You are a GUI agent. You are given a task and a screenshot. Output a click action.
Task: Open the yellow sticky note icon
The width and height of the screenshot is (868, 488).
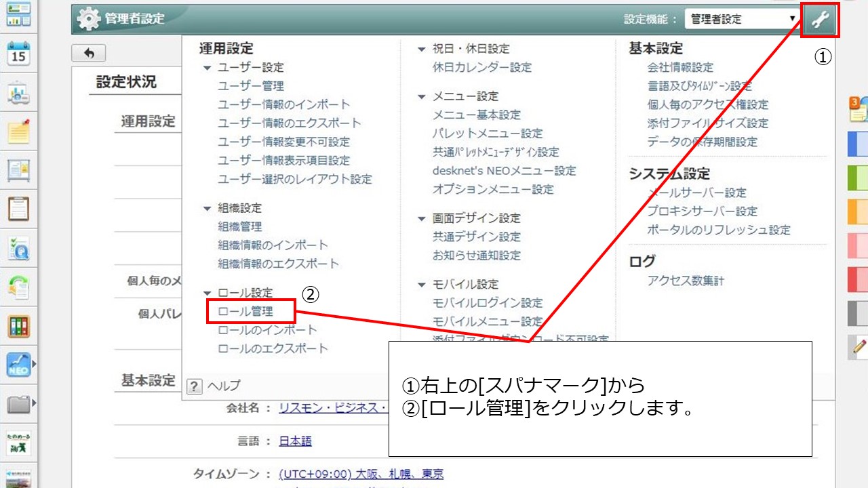coord(18,131)
